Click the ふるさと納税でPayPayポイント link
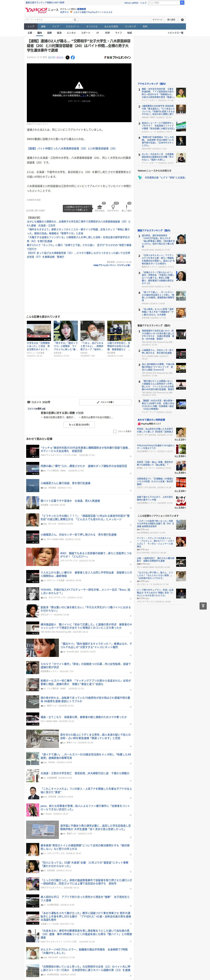The height and width of the screenshot is (980, 210). point(93,12)
